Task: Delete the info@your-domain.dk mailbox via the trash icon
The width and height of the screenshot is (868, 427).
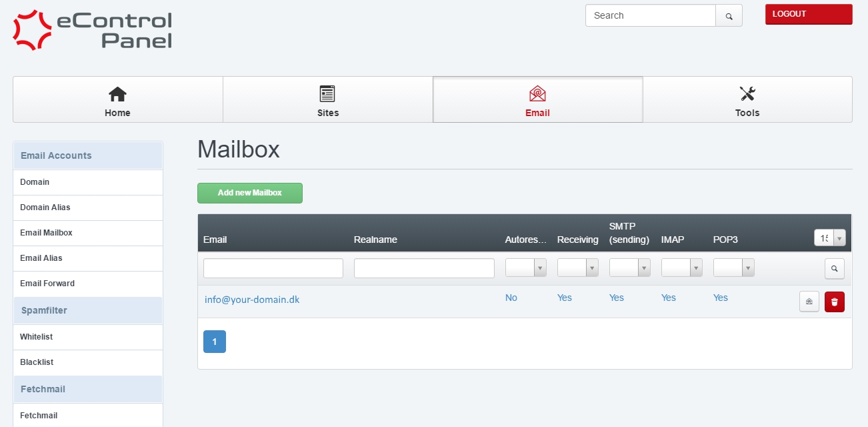Action: click(834, 302)
